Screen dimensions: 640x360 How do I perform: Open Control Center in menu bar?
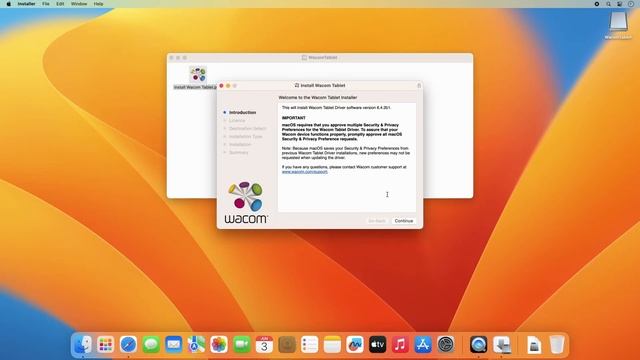pos(619,4)
